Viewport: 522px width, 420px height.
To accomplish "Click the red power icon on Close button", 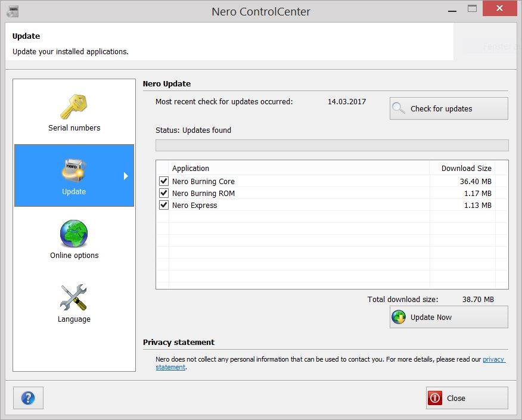I will (x=435, y=398).
